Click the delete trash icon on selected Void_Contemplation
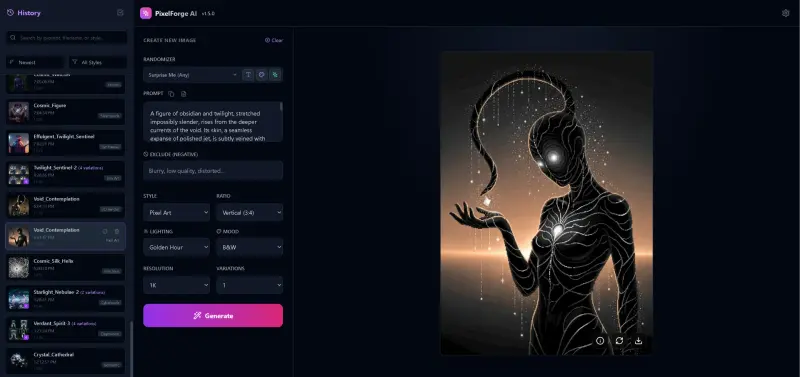This screenshot has width=800, height=377. 117,231
